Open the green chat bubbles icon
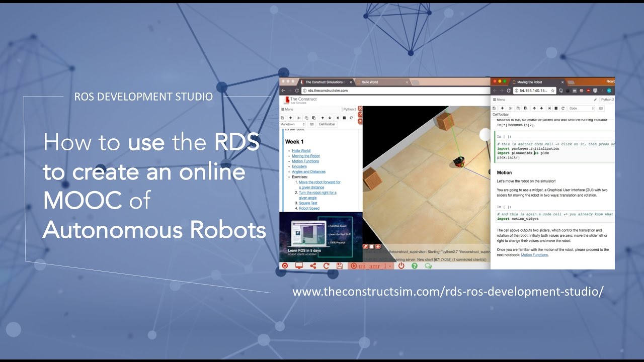This screenshot has height=362, width=644. (x=429, y=266)
